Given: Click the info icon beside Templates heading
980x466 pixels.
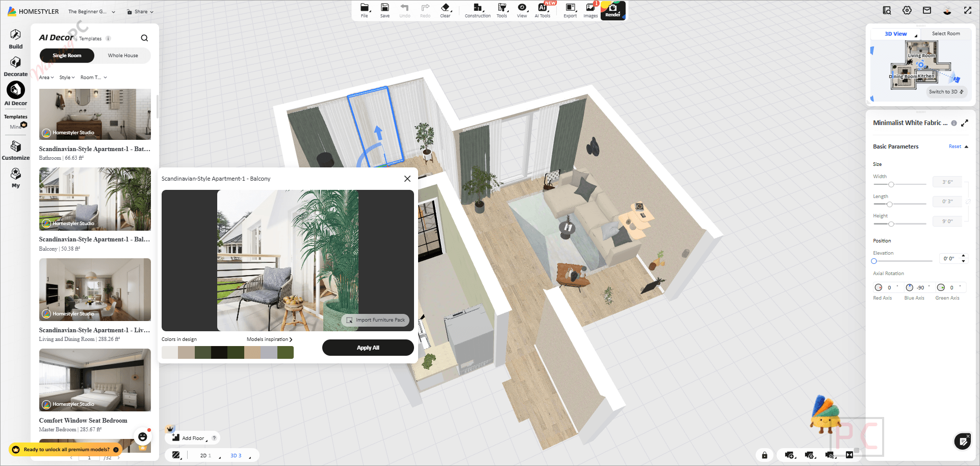Looking at the screenshot, I should tap(108, 39).
